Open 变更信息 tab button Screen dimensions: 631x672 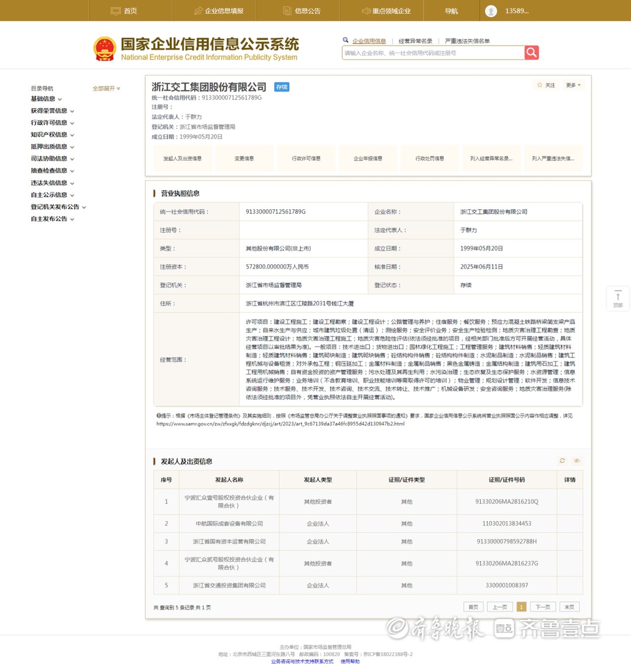[244, 158]
